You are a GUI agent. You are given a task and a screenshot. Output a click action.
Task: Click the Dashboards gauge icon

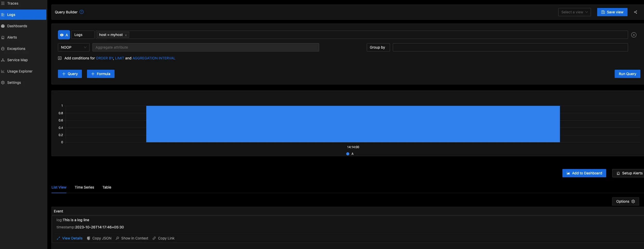[x=3, y=26]
